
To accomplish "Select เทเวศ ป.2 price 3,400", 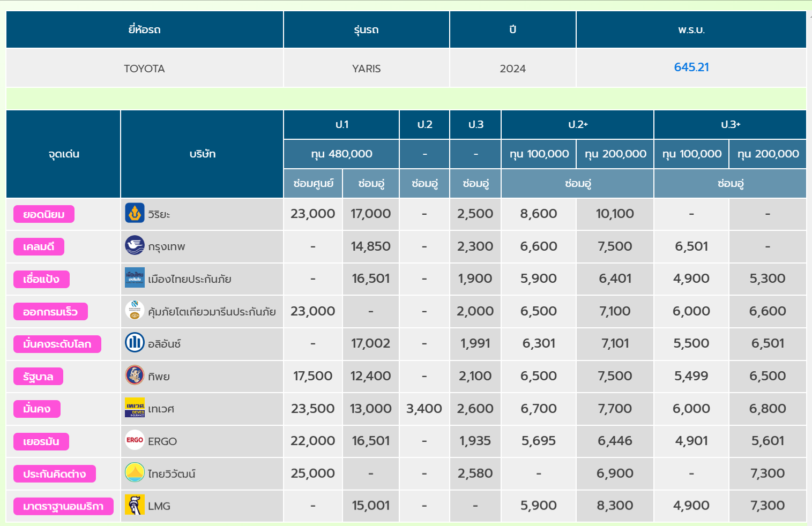I will [424, 409].
